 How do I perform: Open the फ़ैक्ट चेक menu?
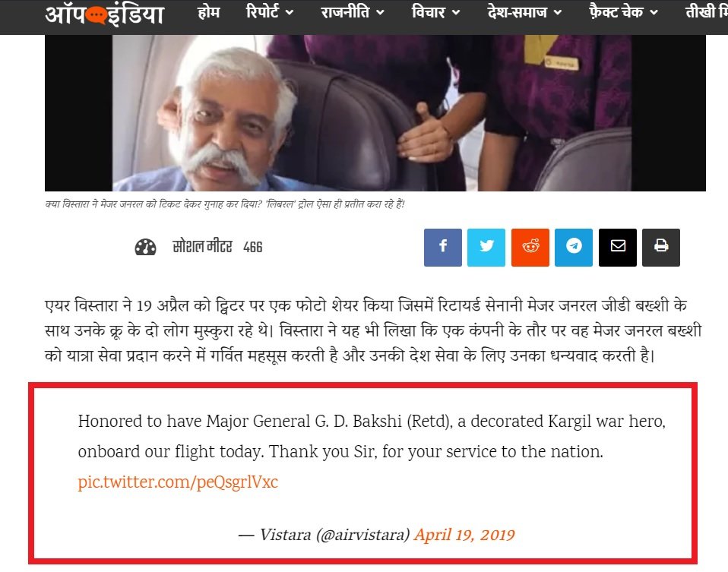624,12
